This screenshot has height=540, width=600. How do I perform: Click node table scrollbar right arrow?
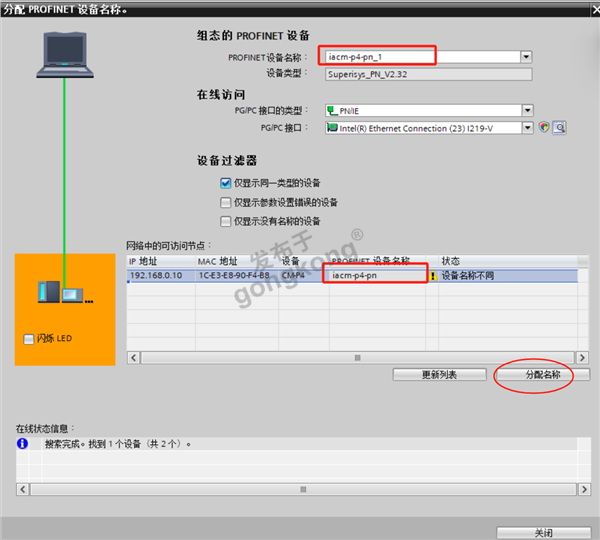(x=582, y=358)
